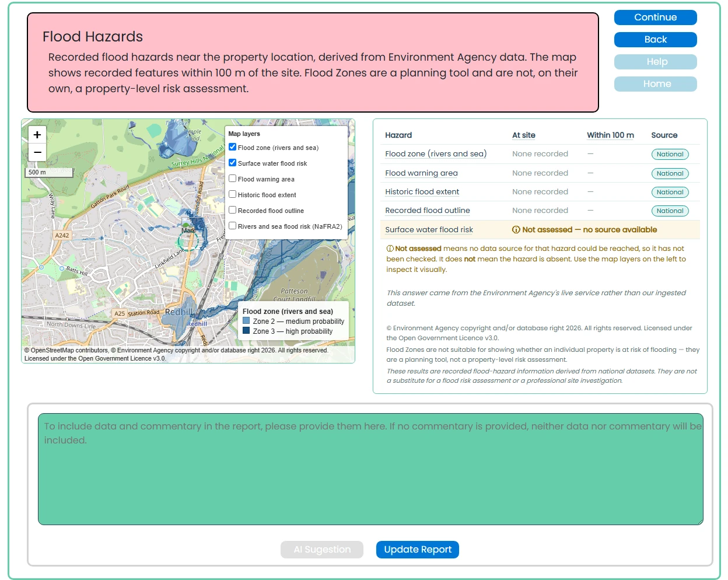Open the Help page
The image size is (728, 580).
(656, 62)
